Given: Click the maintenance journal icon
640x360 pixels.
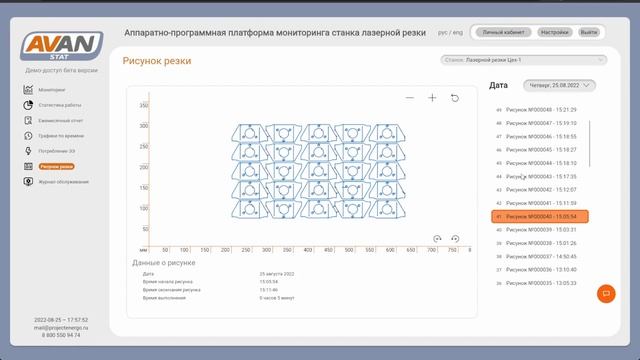Looking at the screenshot, I should click(28, 182).
